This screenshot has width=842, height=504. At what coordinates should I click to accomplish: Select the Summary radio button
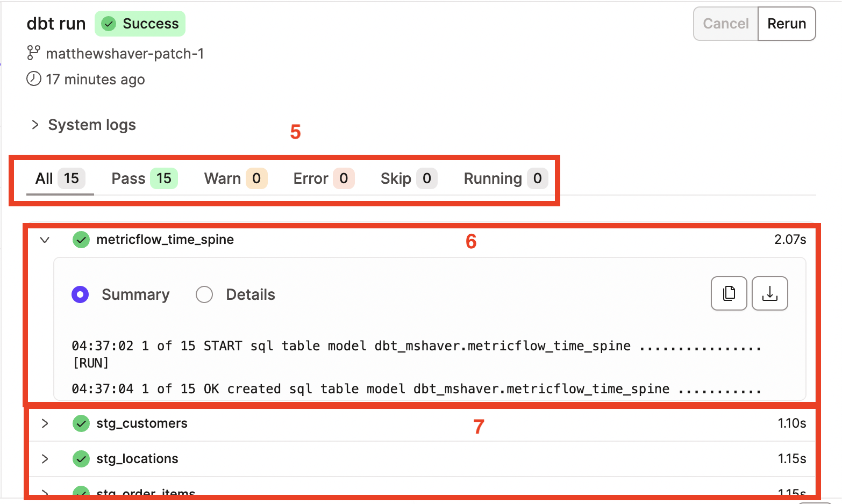(80, 294)
